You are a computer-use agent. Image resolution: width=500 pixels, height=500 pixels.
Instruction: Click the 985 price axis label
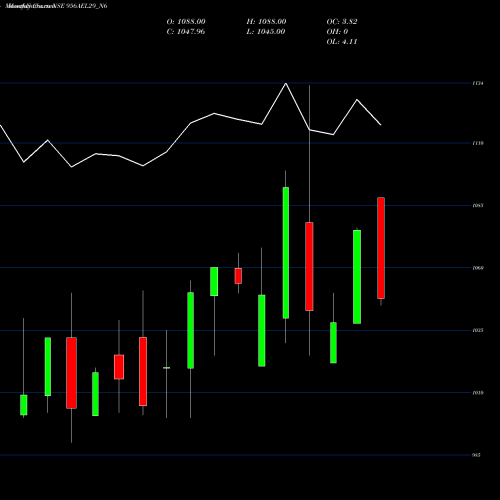[x=476, y=455]
